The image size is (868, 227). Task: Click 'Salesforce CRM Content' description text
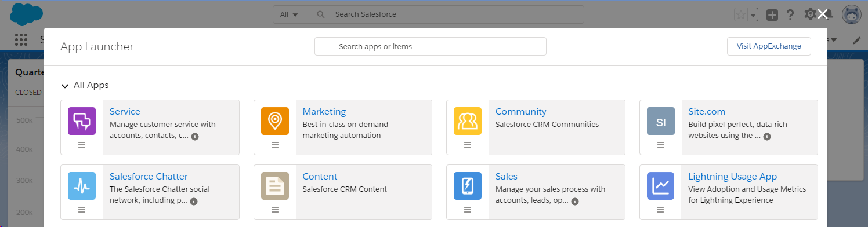345,189
